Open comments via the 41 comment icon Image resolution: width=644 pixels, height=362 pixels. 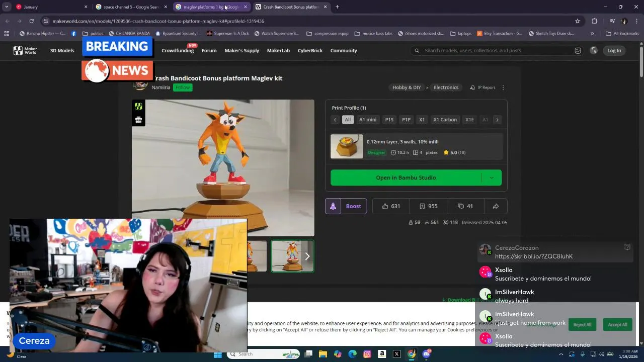(465, 206)
